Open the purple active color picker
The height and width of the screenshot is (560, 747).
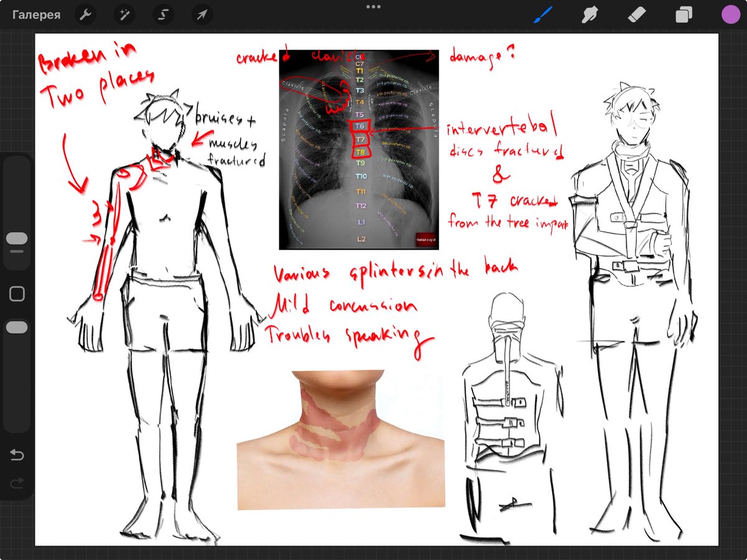click(731, 14)
